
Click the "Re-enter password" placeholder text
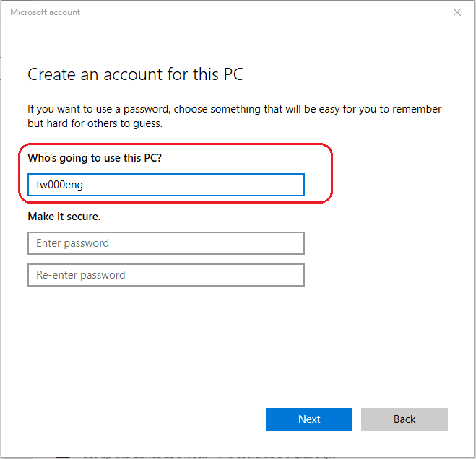pyautogui.click(x=81, y=275)
